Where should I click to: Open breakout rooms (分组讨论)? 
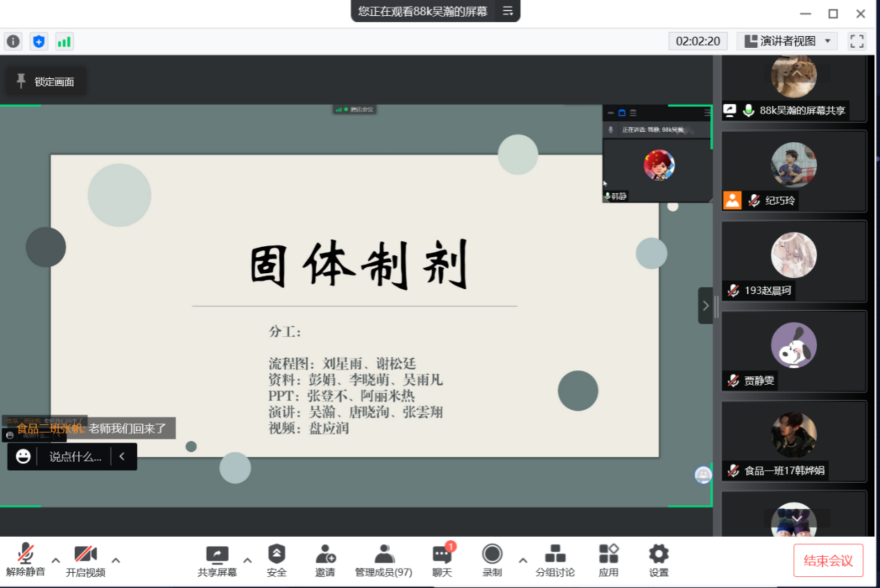tap(555, 560)
